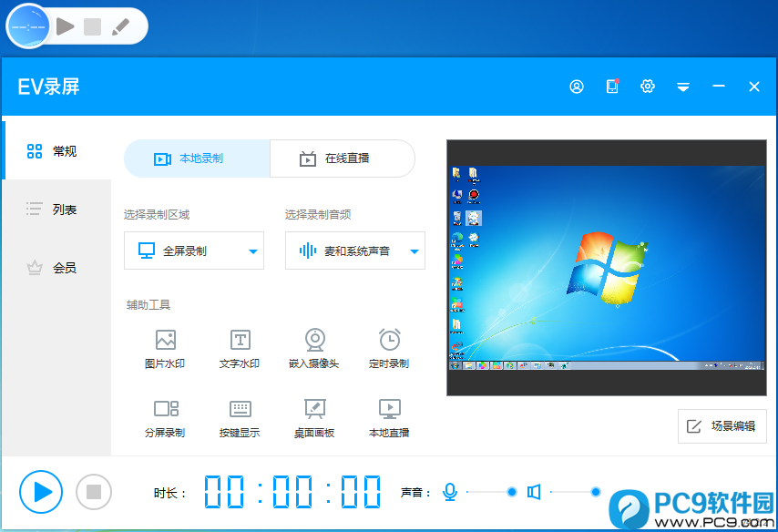
Task: Open the pencil tool on the floating toolbar
Action: coord(120,26)
